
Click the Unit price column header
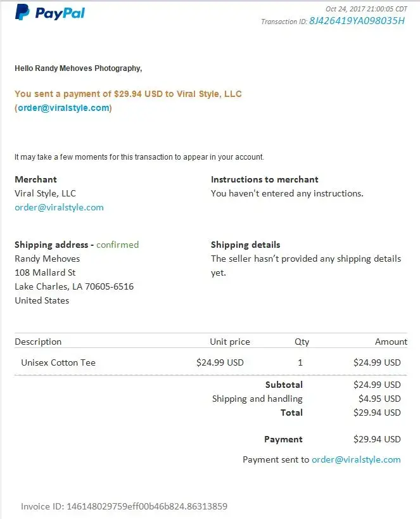[229, 342]
